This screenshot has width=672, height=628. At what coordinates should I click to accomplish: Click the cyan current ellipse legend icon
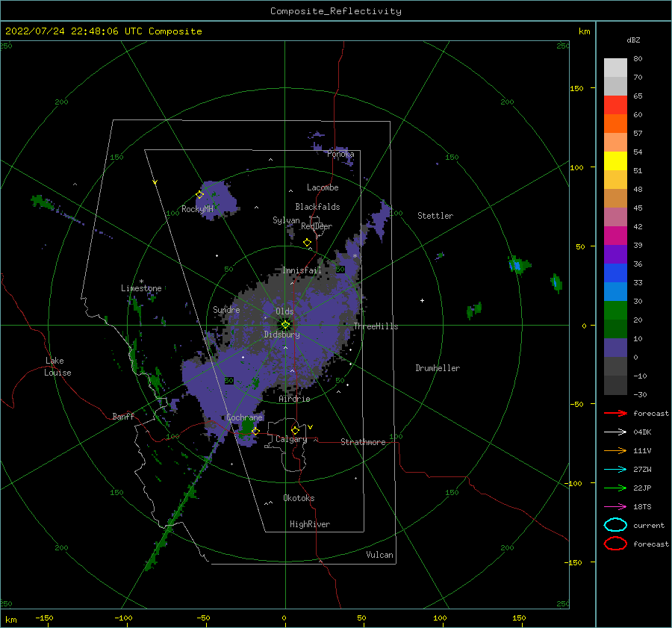[x=615, y=525]
